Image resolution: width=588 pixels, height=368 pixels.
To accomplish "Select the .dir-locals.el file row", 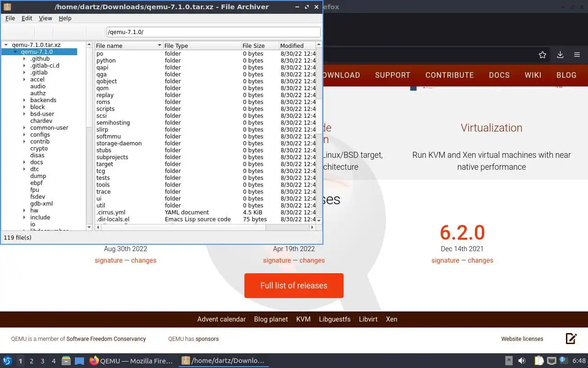I will coord(205,219).
